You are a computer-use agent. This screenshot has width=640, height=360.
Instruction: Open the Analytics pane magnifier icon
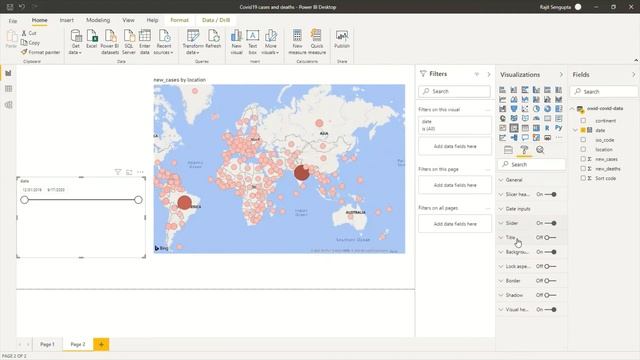(540, 150)
